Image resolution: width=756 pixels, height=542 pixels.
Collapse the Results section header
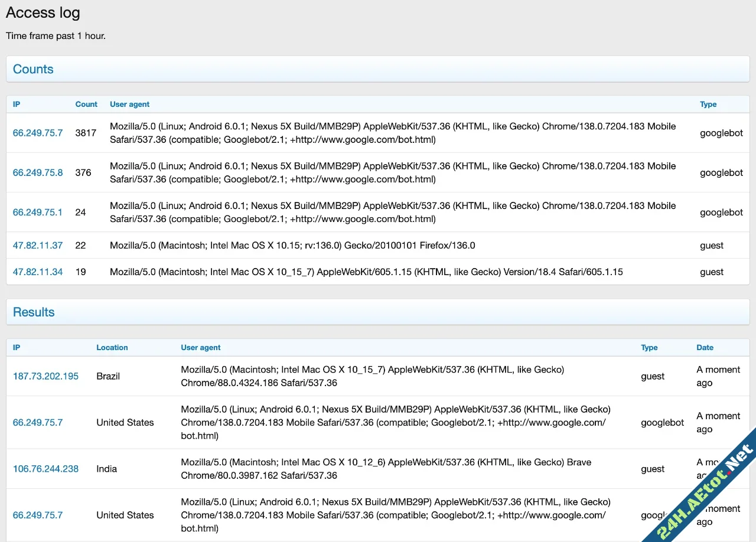pos(33,312)
